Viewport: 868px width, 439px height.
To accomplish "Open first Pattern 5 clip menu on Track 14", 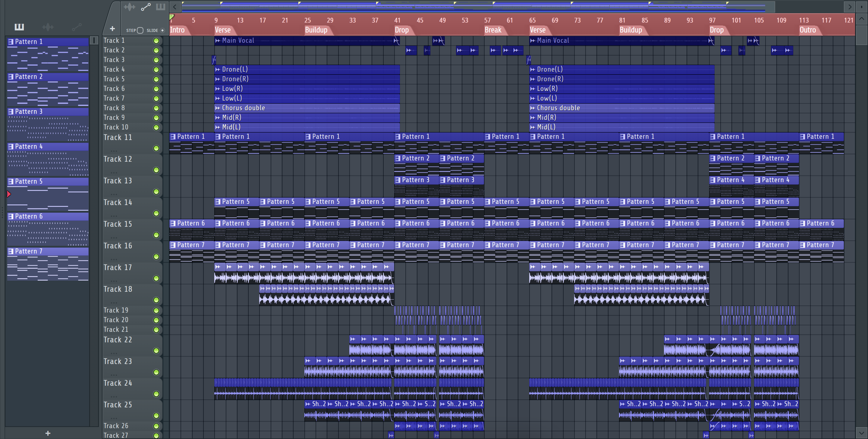I will point(218,202).
